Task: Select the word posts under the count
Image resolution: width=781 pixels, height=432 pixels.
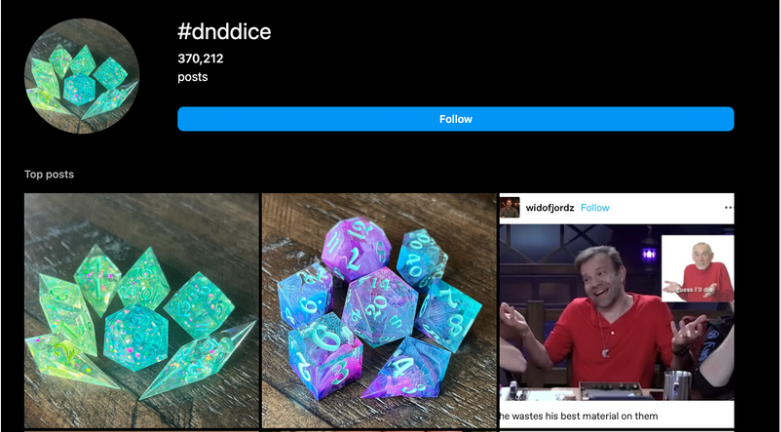Action: pyautogui.click(x=192, y=77)
